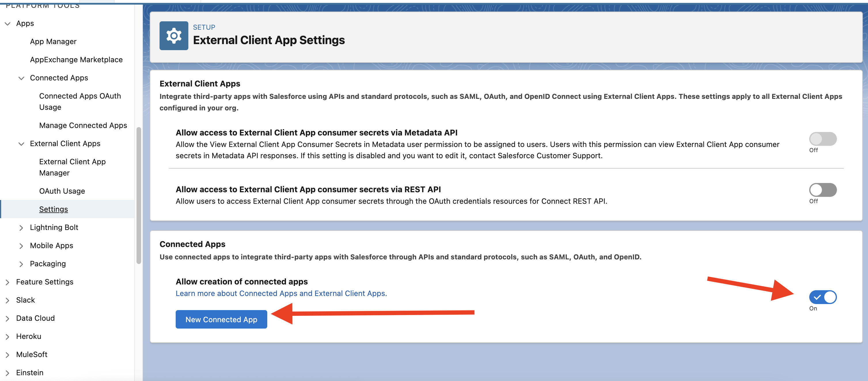Collapse the Apps tree section

point(7,24)
